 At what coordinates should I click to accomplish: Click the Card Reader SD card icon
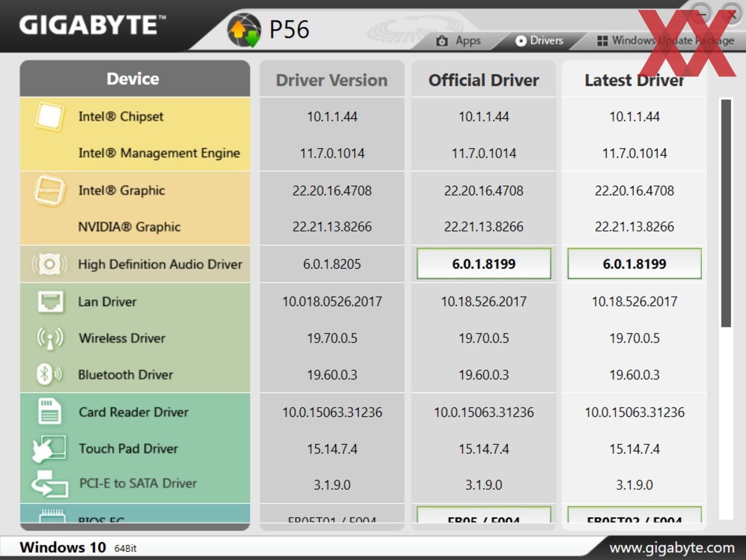click(49, 411)
